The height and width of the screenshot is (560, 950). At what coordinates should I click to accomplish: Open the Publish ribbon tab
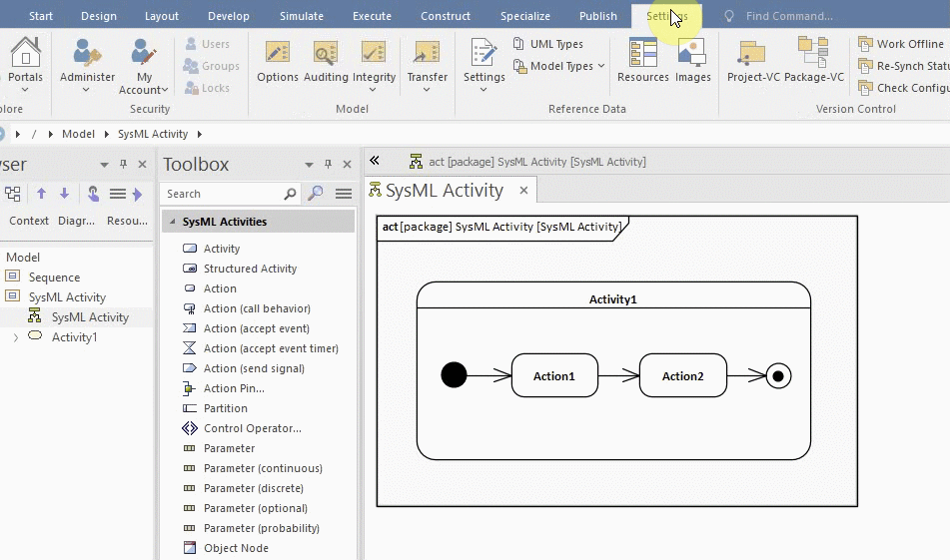tap(597, 16)
